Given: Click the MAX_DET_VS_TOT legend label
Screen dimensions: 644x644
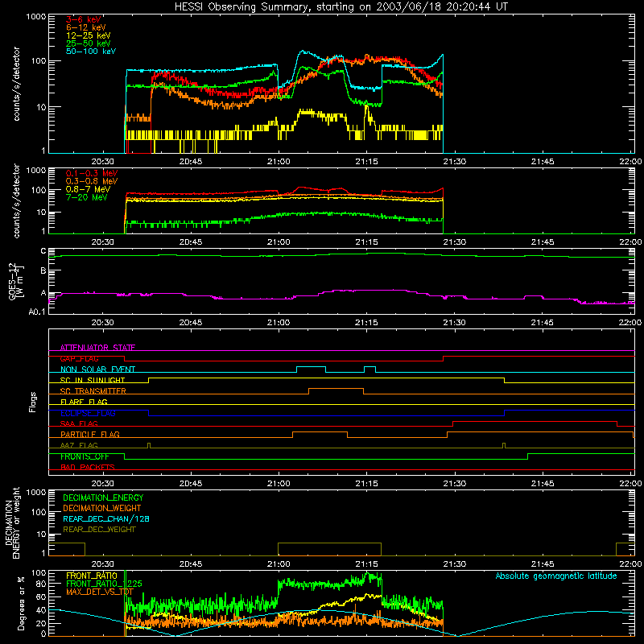Looking at the screenshot, I should 100,592.
